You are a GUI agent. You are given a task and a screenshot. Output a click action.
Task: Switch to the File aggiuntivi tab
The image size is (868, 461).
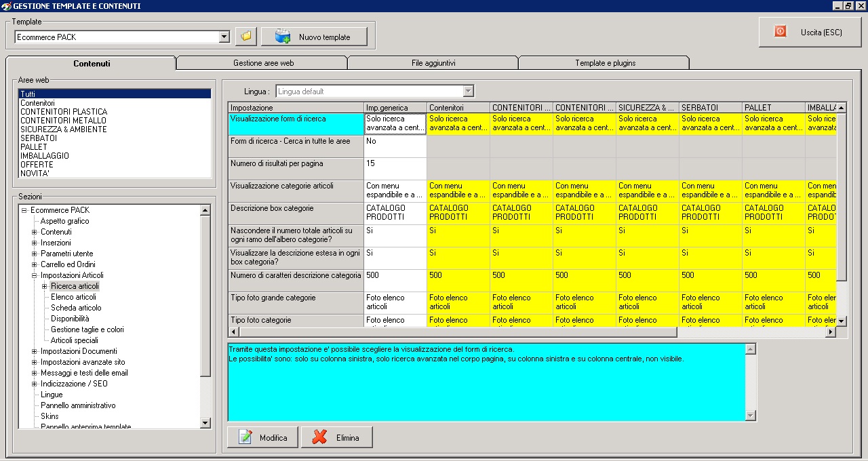click(x=433, y=63)
